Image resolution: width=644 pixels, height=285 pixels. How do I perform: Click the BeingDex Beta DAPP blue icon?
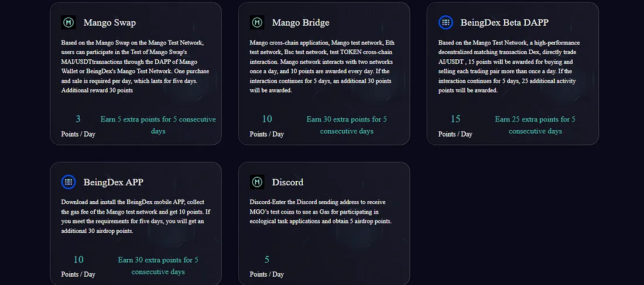tap(446, 22)
